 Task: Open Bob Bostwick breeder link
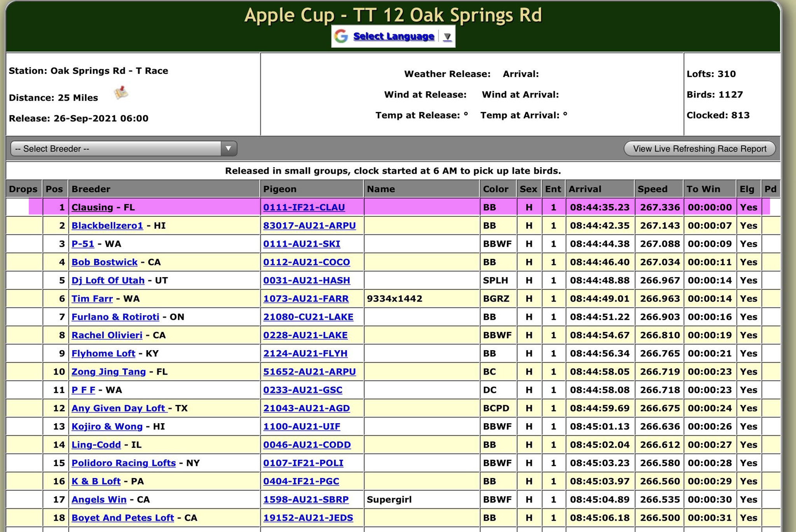(104, 262)
